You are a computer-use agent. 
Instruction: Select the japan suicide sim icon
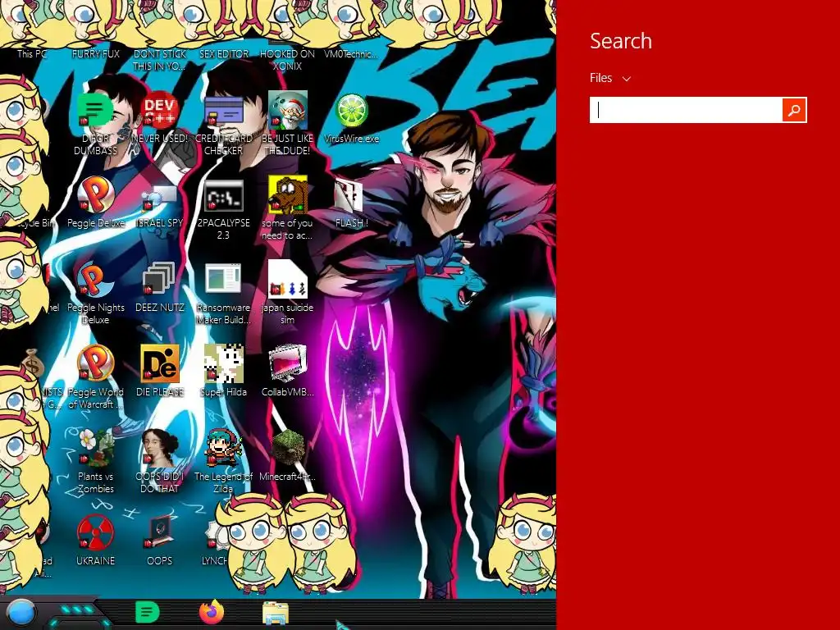click(x=288, y=279)
